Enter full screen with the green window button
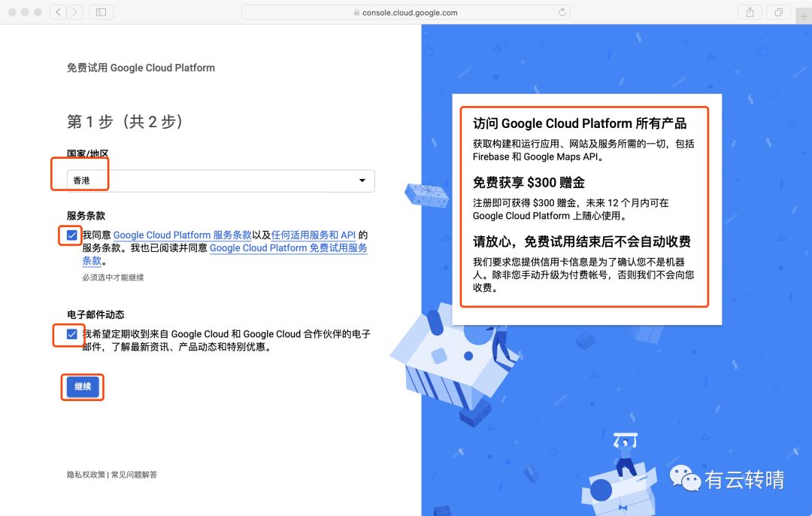812x516 pixels. [38, 13]
